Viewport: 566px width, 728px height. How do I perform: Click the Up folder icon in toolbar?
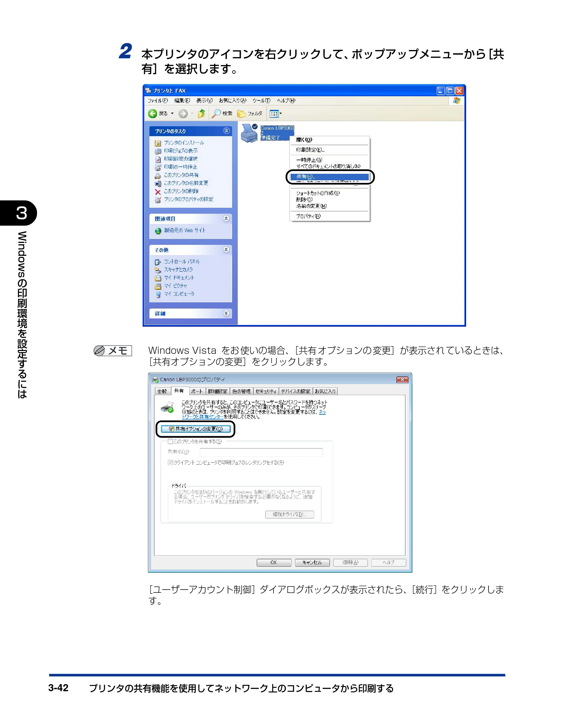pos(201,114)
